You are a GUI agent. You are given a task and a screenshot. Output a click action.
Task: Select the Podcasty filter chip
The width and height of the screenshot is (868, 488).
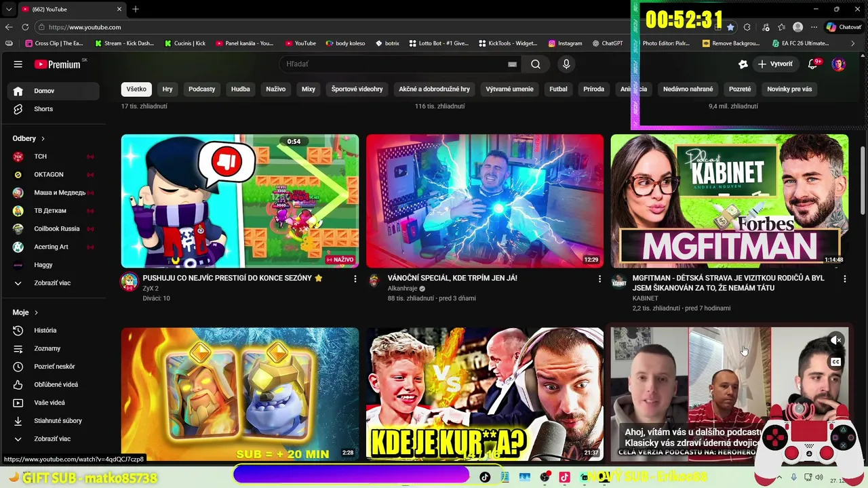[201, 89]
